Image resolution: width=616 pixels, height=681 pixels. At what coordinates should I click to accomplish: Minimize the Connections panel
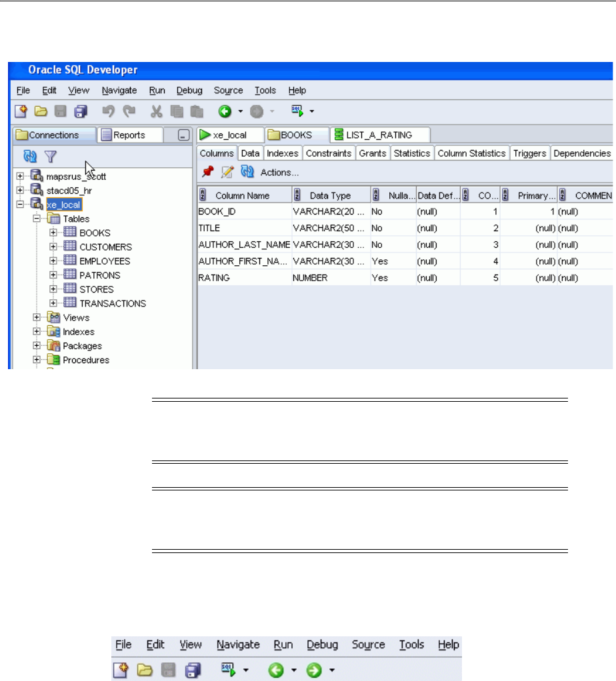click(x=183, y=135)
